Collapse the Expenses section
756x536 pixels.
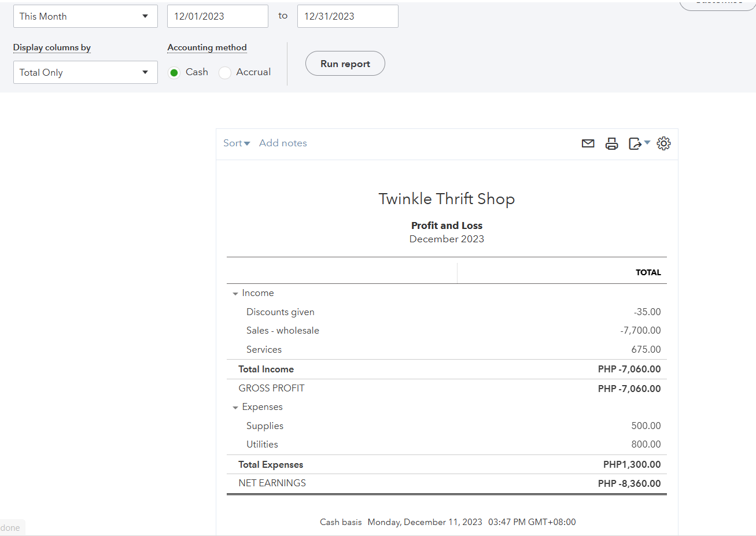coord(235,408)
